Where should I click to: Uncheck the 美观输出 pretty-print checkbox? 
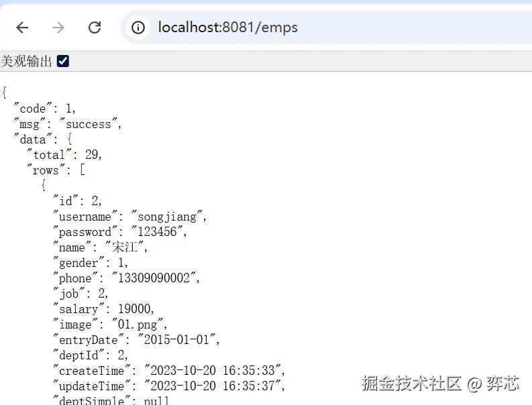pos(63,62)
